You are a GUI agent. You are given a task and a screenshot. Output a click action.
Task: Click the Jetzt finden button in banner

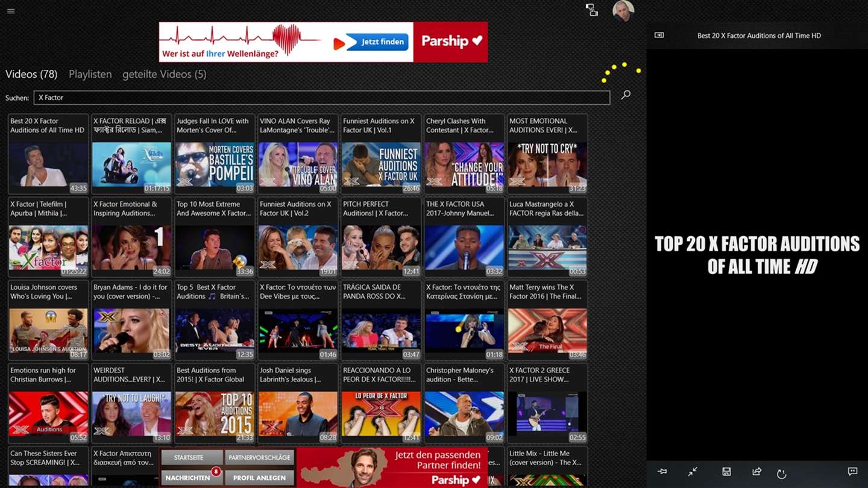pos(378,42)
